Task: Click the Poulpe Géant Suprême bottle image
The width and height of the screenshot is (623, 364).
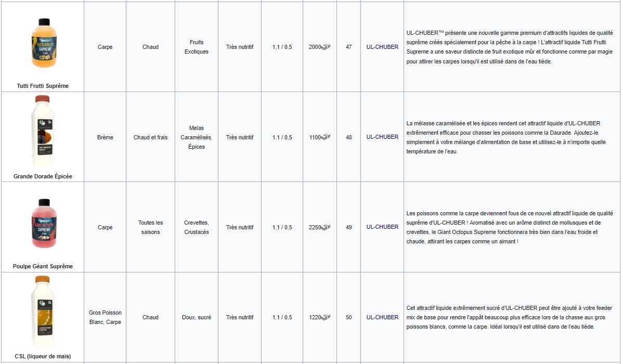Action: (44, 223)
